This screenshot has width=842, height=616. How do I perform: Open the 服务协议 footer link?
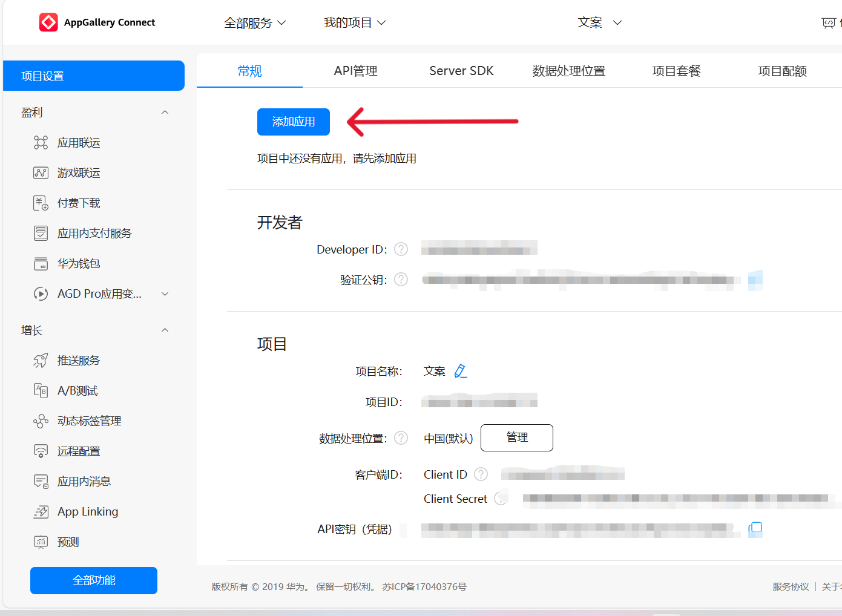(791, 586)
